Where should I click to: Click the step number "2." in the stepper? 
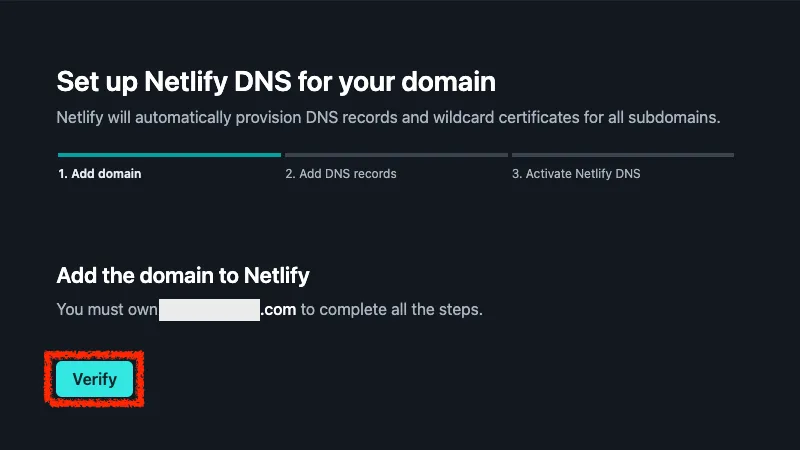(290, 174)
